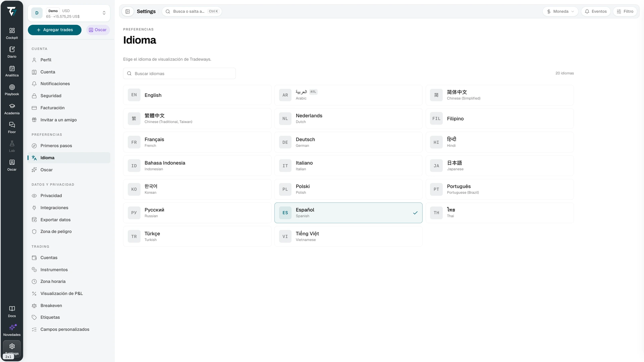Click the Zona de peligro shield icon
This screenshot has width=644, height=362.
pos(34,232)
